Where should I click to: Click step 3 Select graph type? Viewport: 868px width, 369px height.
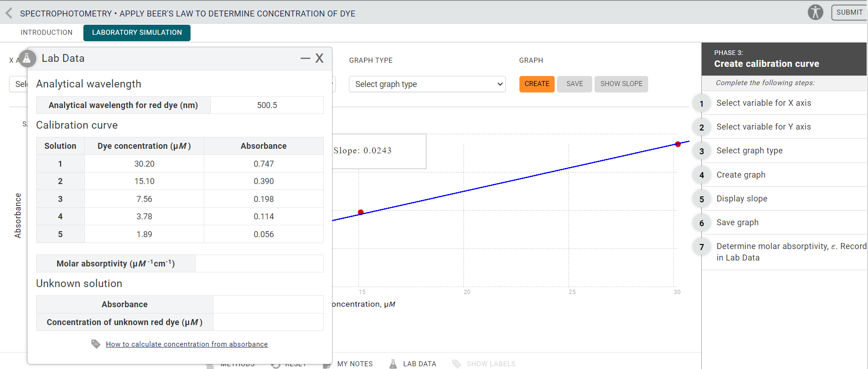(x=749, y=151)
